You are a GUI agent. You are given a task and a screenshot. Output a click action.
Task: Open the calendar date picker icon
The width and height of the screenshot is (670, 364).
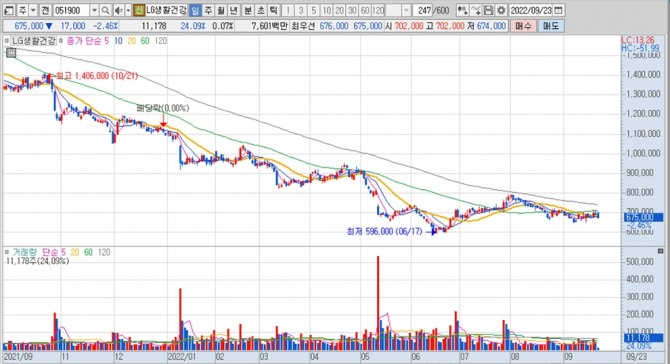[558, 10]
